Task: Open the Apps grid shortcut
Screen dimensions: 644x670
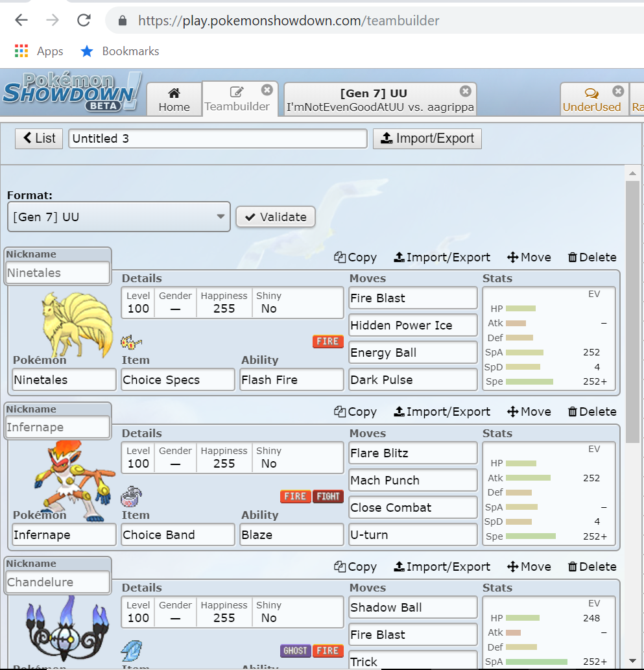Action: click(x=39, y=51)
